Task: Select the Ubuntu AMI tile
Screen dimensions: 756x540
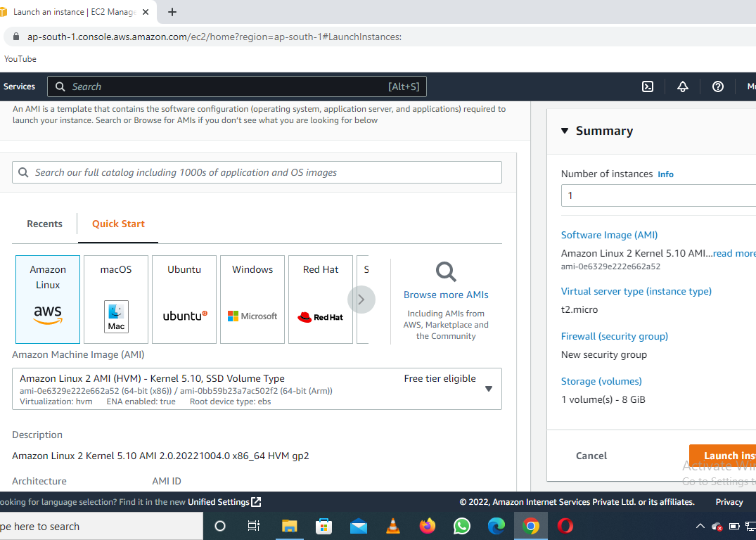Action: pos(184,300)
